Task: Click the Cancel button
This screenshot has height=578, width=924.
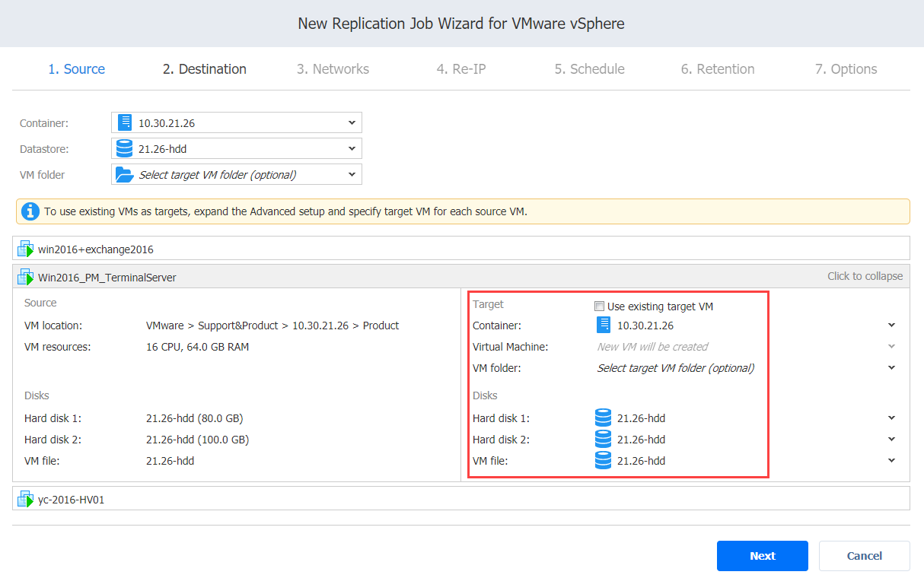Action: (865, 556)
